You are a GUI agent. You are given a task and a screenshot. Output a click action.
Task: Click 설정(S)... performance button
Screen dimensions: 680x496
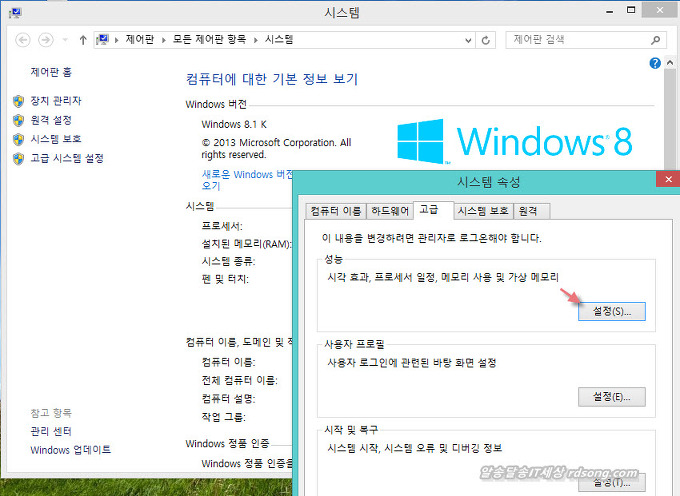point(611,311)
